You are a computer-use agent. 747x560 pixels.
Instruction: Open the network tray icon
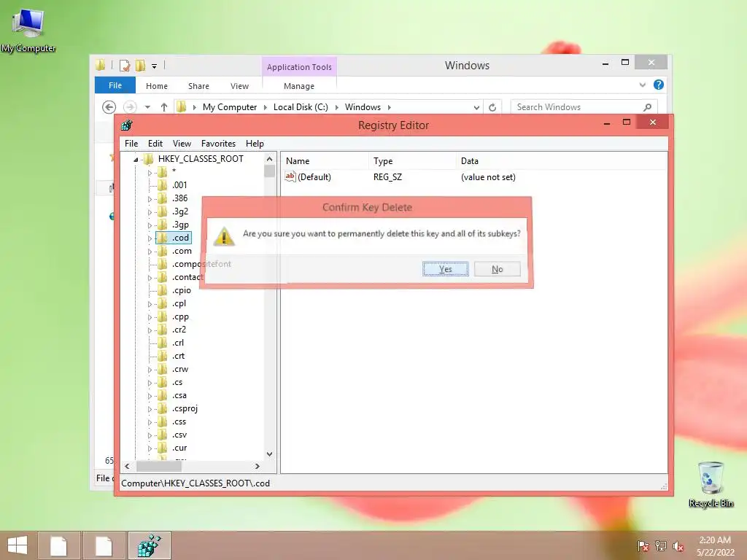pyautogui.click(x=661, y=545)
